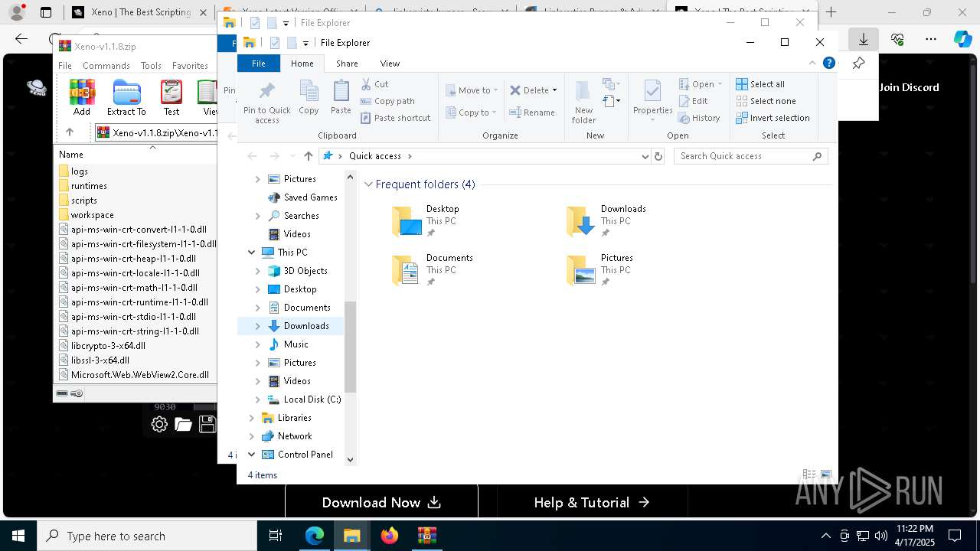Click Edit in the Open group
Screen dimensions: 980x551
click(693, 101)
